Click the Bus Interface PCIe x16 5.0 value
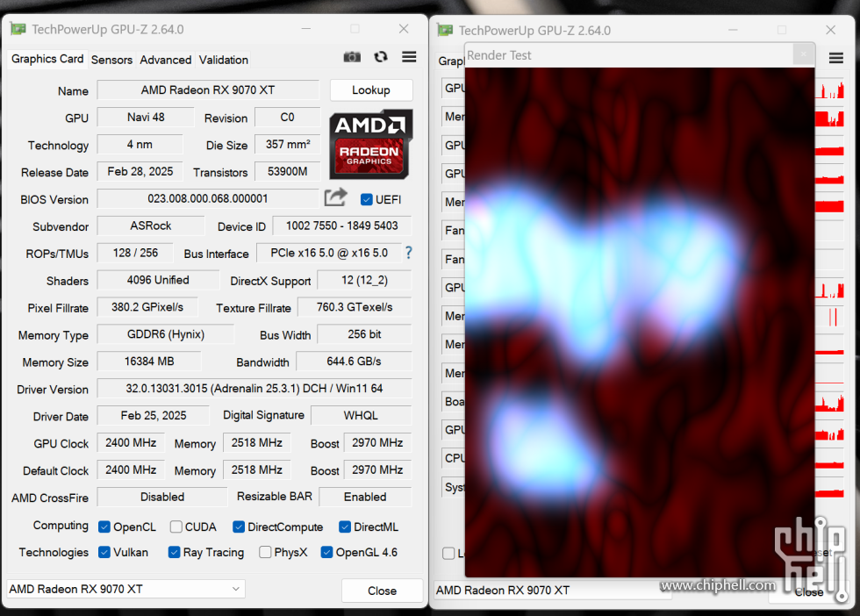The image size is (860, 616). (x=329, y=253)
